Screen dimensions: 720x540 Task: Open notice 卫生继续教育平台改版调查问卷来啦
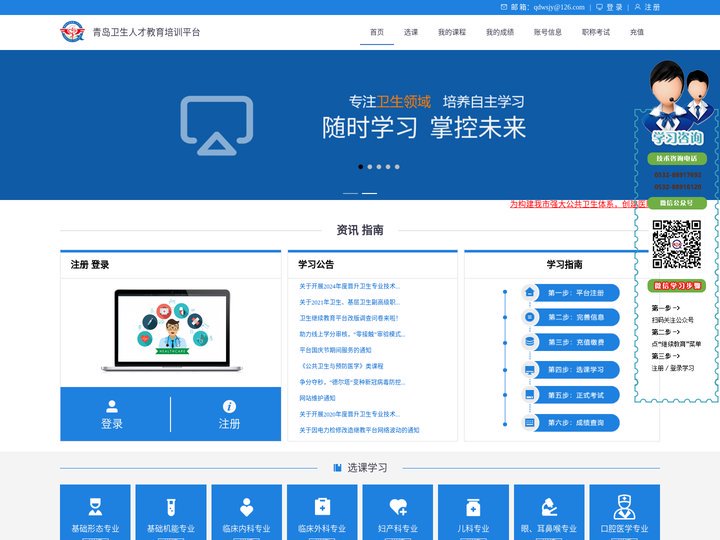point(349,318)
